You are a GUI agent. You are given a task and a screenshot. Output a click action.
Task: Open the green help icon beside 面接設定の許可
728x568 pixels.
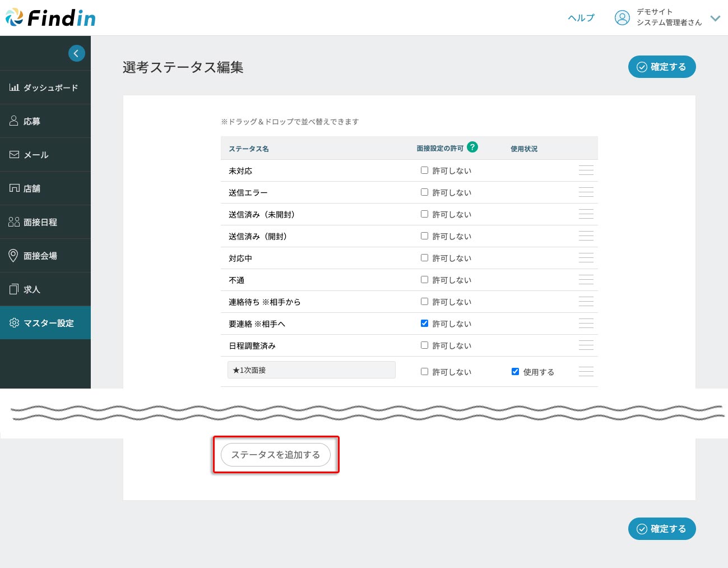pos(472,147)
